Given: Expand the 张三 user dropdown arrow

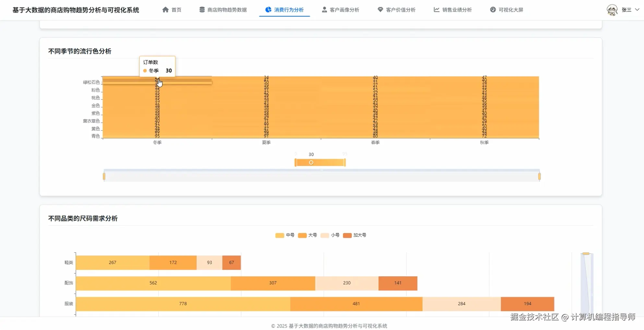Looking at the screenshot, I should pos(637,10).
